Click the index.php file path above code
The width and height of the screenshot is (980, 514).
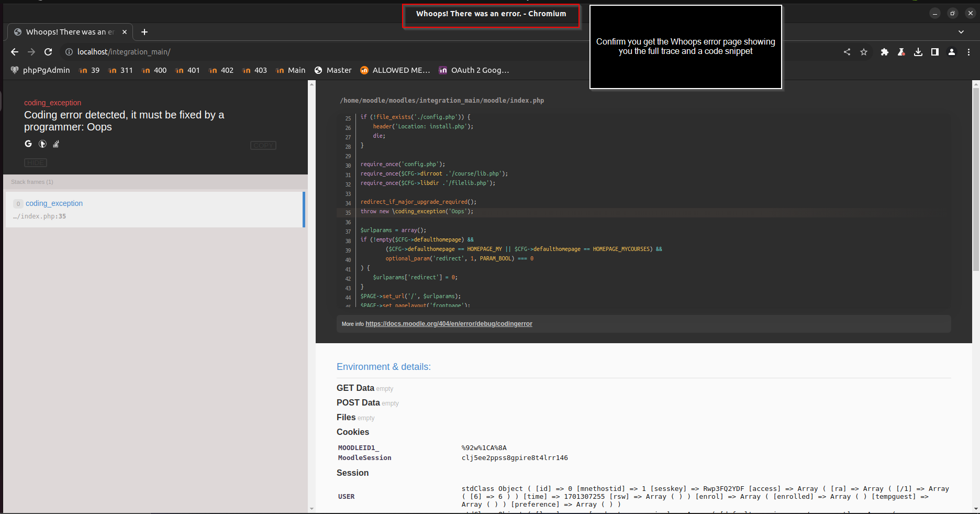tap(442, 101)
